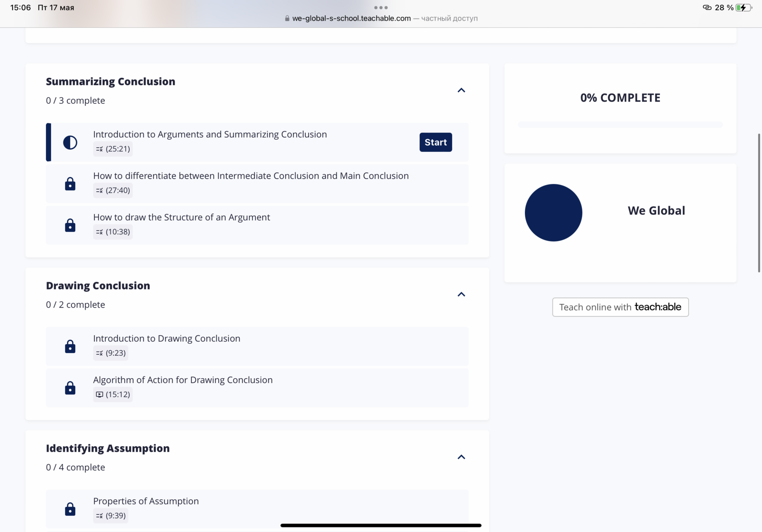
Task: Click the We Global round logo
Action: (553, 213)
